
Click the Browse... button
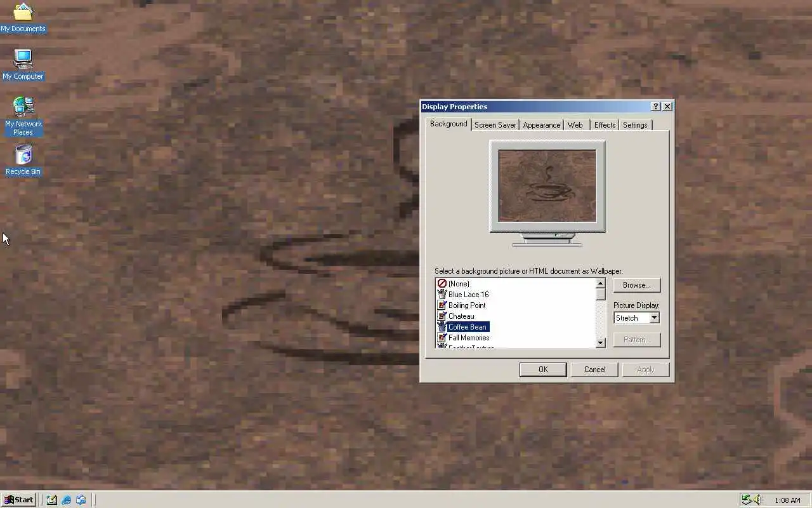[636, 285]
